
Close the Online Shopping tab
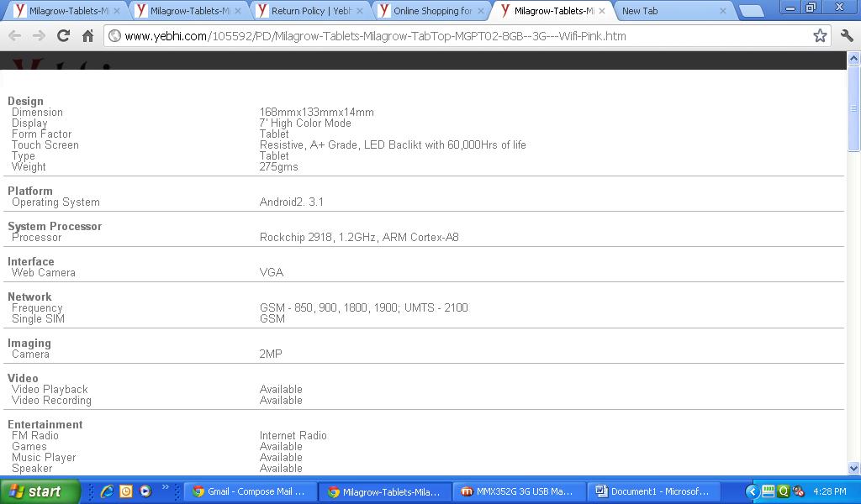[x=481, y=11]
